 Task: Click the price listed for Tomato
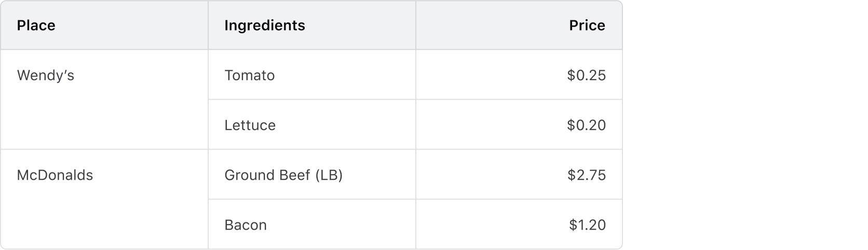point(586,76)
